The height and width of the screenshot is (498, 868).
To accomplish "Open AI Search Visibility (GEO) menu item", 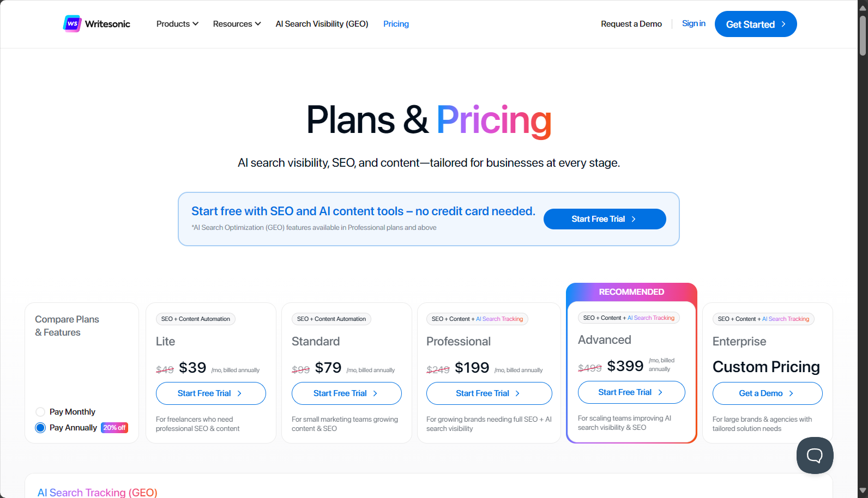I will 322,24.
